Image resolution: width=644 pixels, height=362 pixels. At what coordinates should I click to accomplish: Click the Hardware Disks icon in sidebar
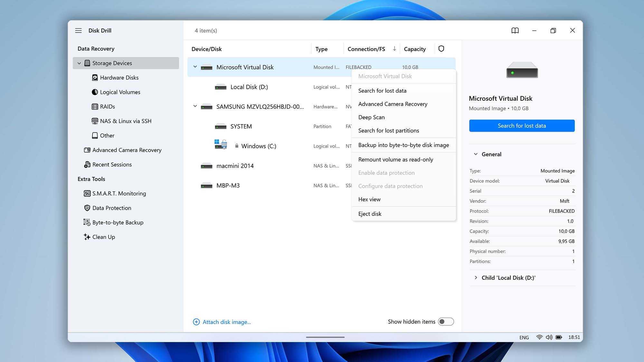click(95, 78)
